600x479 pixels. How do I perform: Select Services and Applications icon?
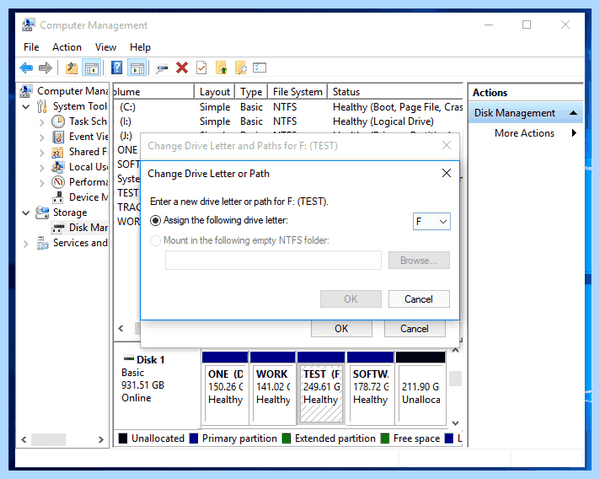(x=42, y=243)
